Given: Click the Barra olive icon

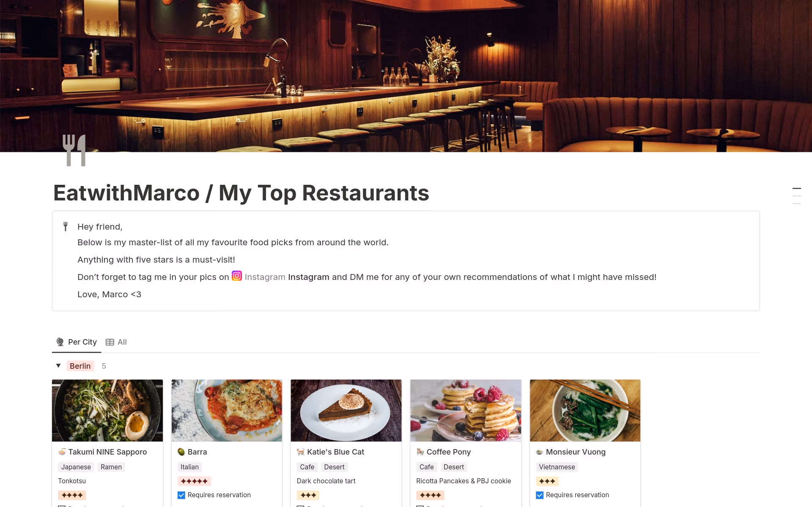Looking at the screenshot, I should (x=181, y=452).
